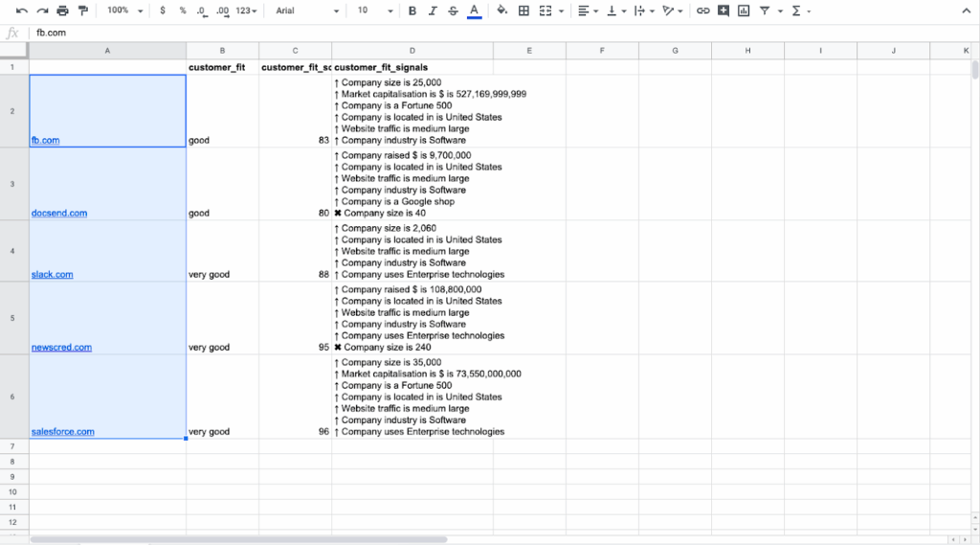Open the Arial font dropdown
This screenshot has width=980, height=545.
tap(306, 11)
